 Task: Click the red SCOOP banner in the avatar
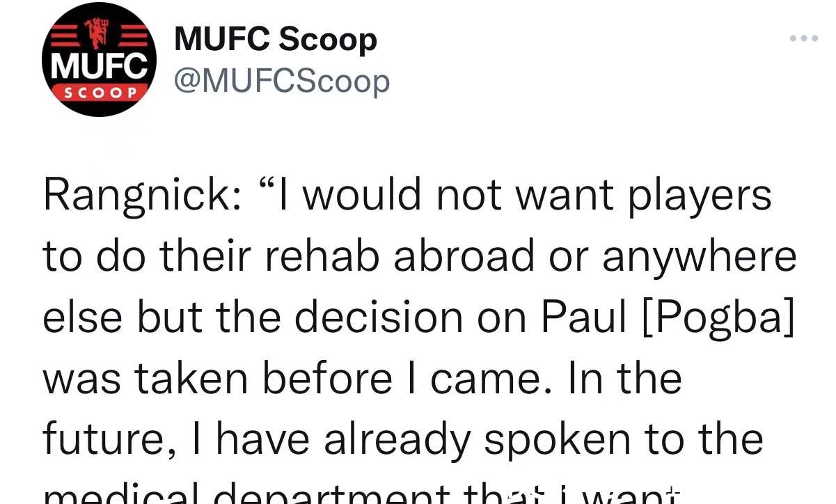tap(98, 92)
